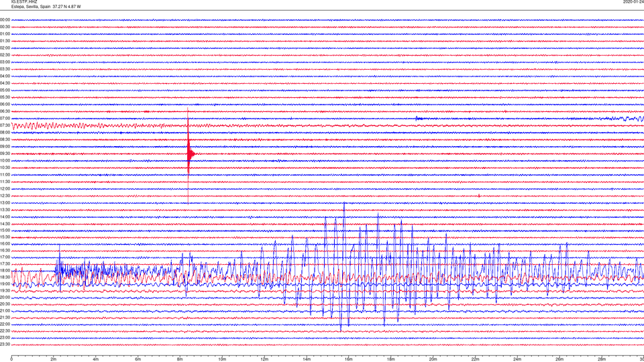Click the 12:30 time row label

5,196
